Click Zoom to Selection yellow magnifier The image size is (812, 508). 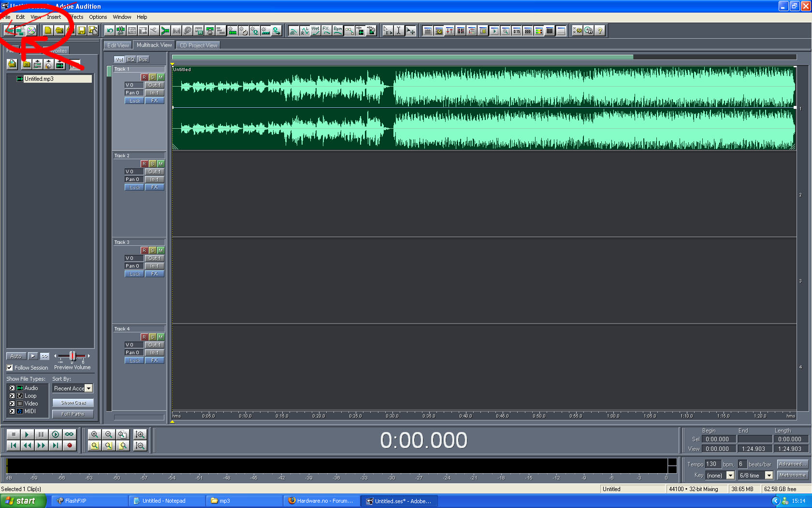[x=95, y=446]
